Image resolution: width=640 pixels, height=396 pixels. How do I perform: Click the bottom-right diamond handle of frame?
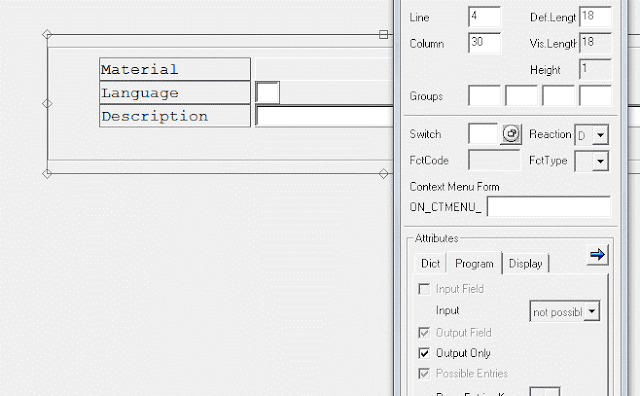(383, 174)
